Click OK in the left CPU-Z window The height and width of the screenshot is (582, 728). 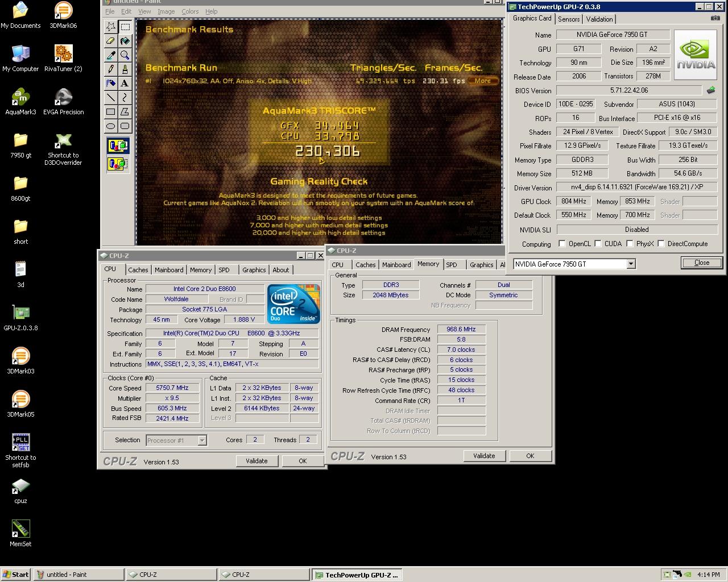303,461
